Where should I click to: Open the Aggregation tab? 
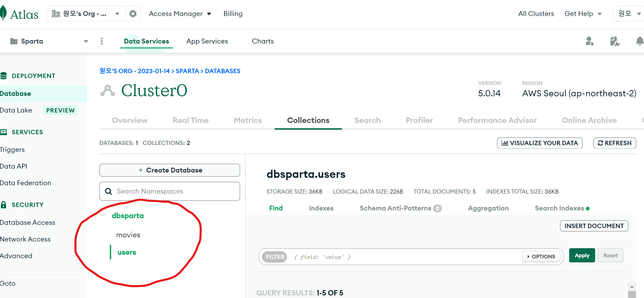(x=488, y=208)
